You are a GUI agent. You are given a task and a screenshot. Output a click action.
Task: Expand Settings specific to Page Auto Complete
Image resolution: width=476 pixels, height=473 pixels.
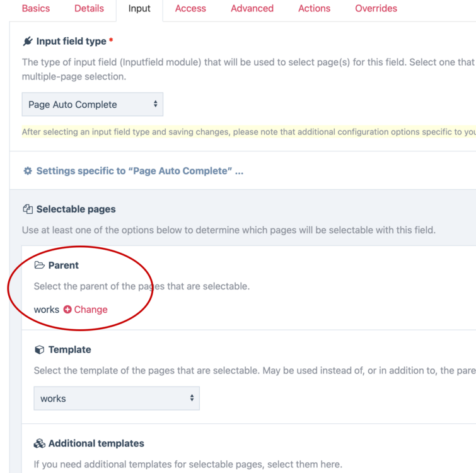(x=139, y=171)
